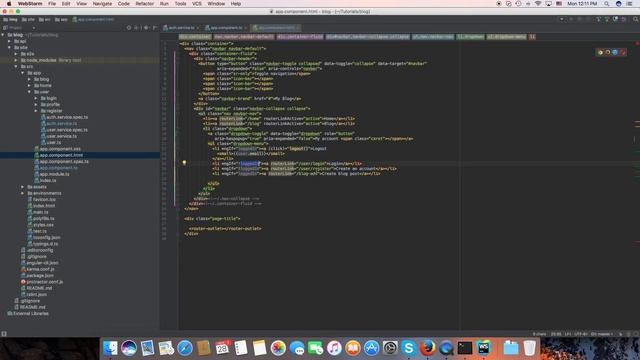This screenshot has width=640, height=360.
Task: Open user.service.ts in project tree
Action: pos(59,136)
